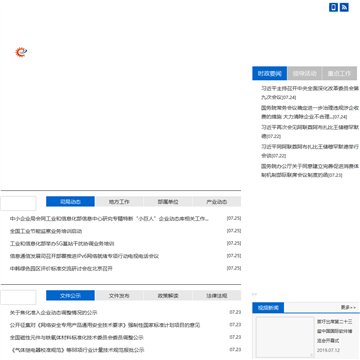Open 关于焦化准入企业动态调整情况的公示
360x360 pixels.
(x=53, y=313)
